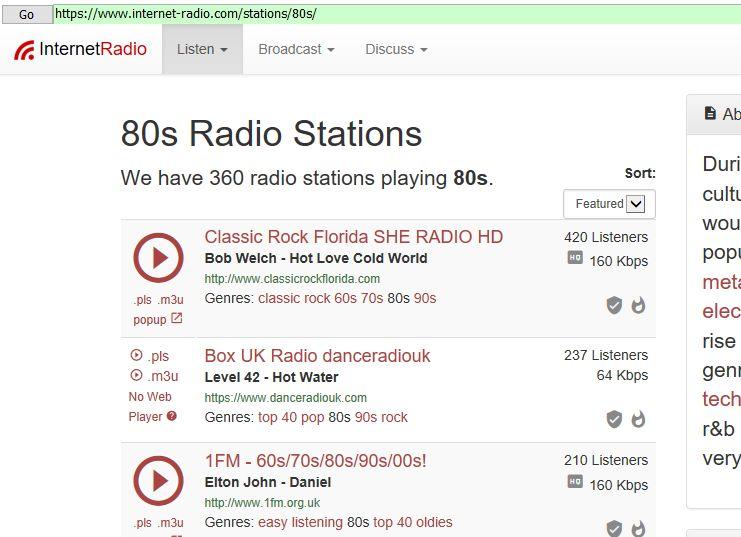Select 90s genre on Box UK Radio row
The image size is (741, 537).
(x=366, y=417)
